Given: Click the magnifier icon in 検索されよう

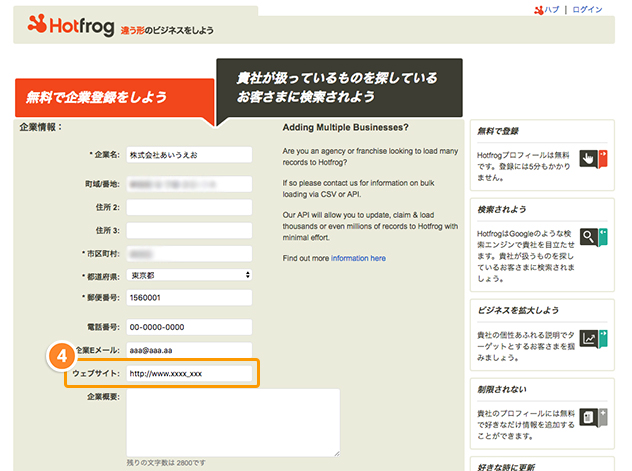Looking at the screenshot, I should pyautogui.click(x=593, y=237).
